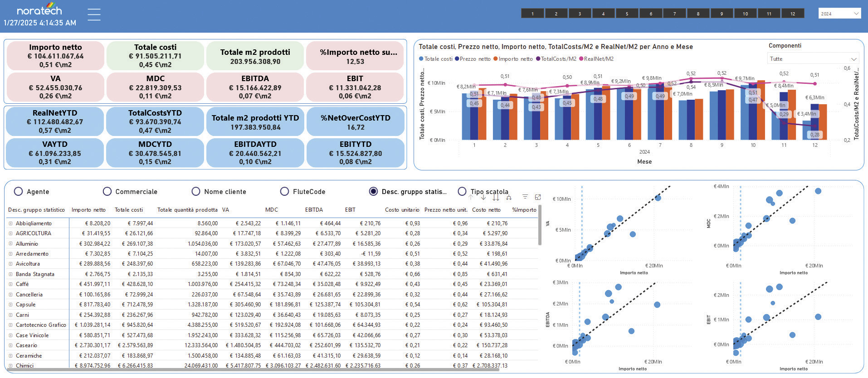Choose Nome cliente radio option

coord(196,191)
